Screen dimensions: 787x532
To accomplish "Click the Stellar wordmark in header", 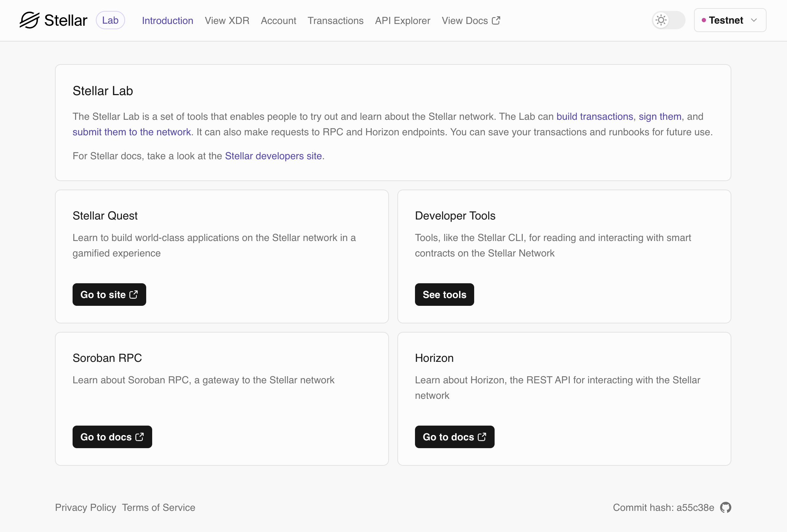I will pos(66,20).
